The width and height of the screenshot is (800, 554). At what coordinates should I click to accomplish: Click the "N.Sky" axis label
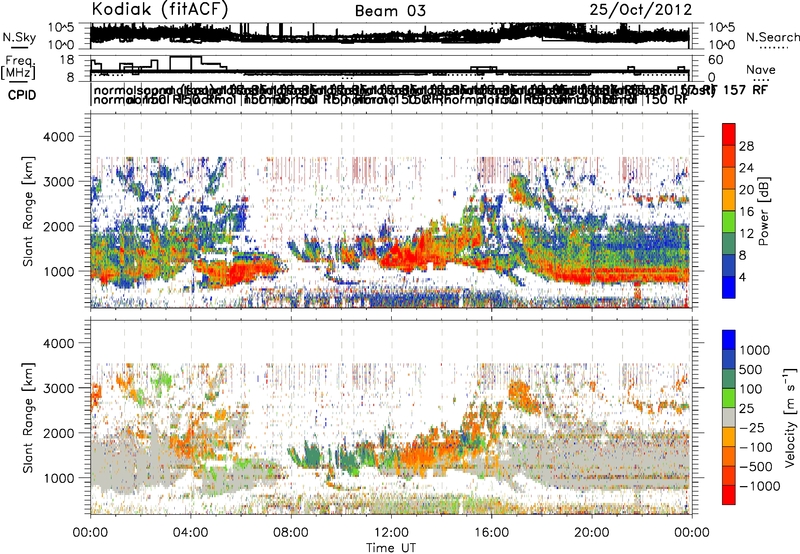[19, 37]
